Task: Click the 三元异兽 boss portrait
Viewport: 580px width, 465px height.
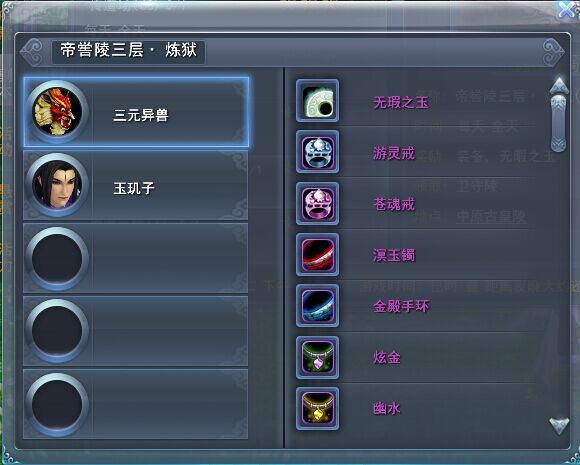Action: pos(57,112)
